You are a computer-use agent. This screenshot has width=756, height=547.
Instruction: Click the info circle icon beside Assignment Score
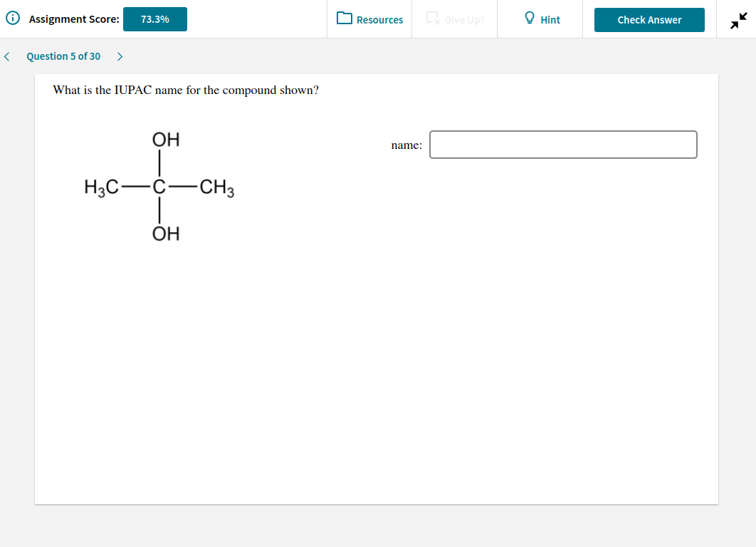point(13,18)
